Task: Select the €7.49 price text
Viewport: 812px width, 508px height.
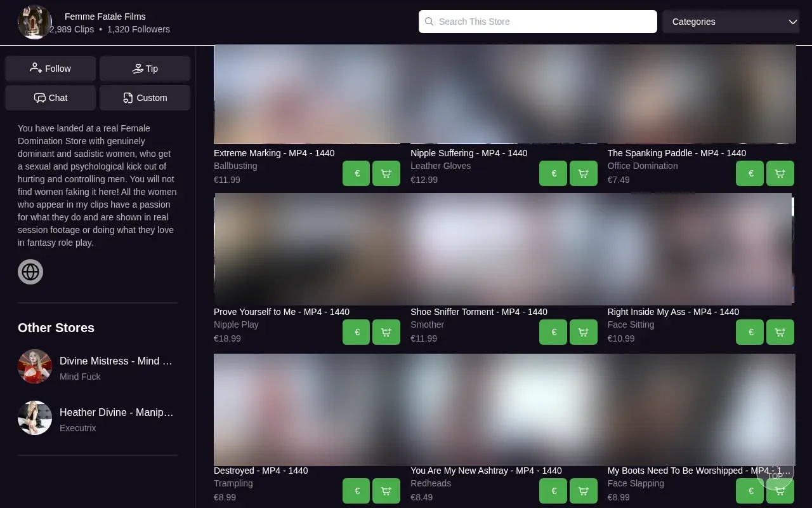Action: click(619, 180)
